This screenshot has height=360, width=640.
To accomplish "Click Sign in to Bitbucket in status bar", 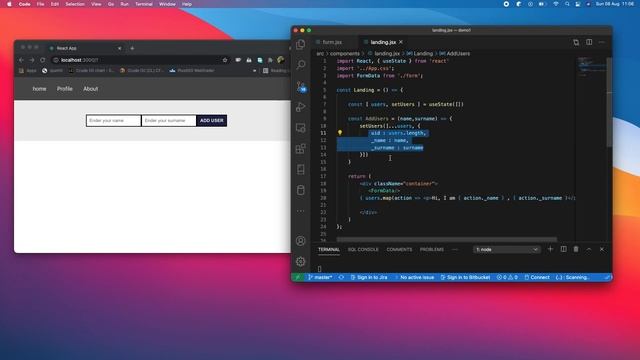I will (465, 277).
